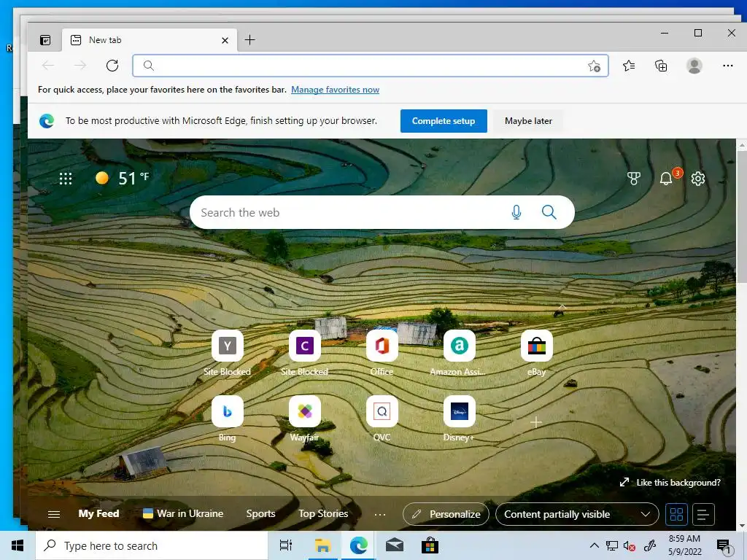Click the Personalize button
Image resolution: width=747 pixels, height=560 pixels.
pyautogui.click(x=446, y=514)
